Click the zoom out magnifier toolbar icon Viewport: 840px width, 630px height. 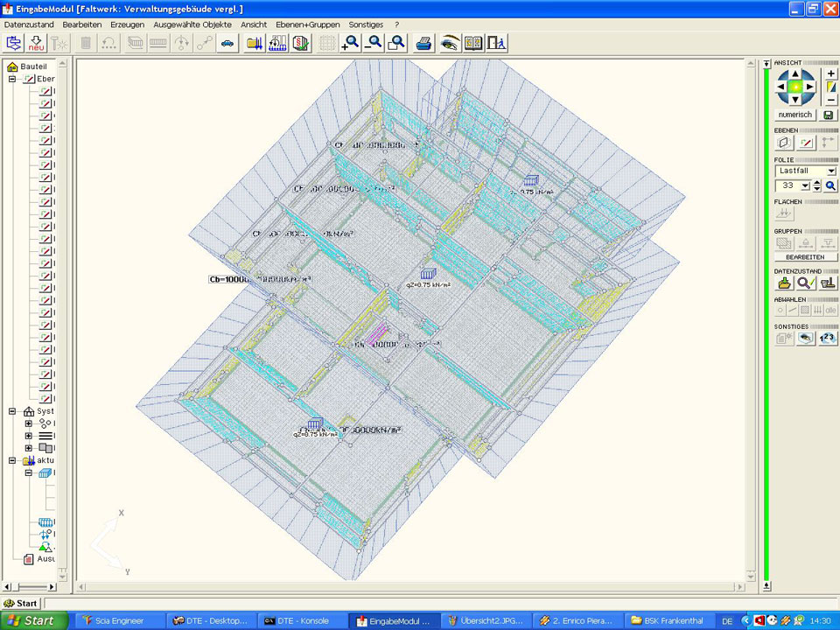(374, 43)
